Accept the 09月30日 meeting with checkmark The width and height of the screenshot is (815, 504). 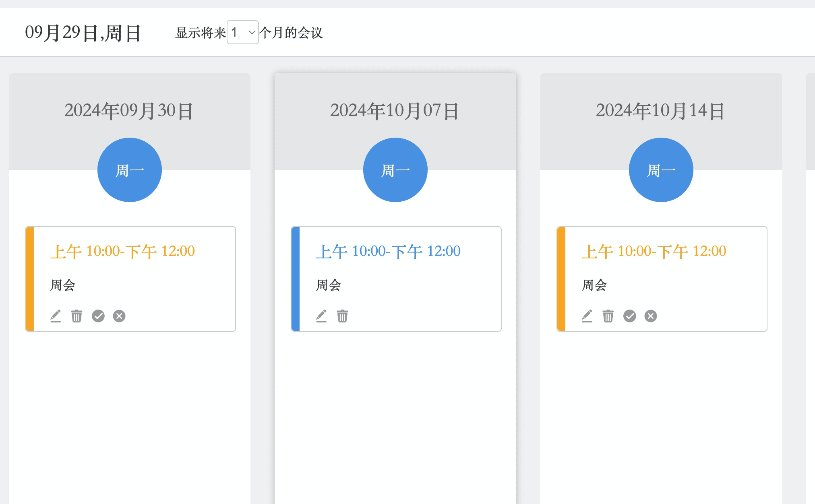click(x=98, y=316)
